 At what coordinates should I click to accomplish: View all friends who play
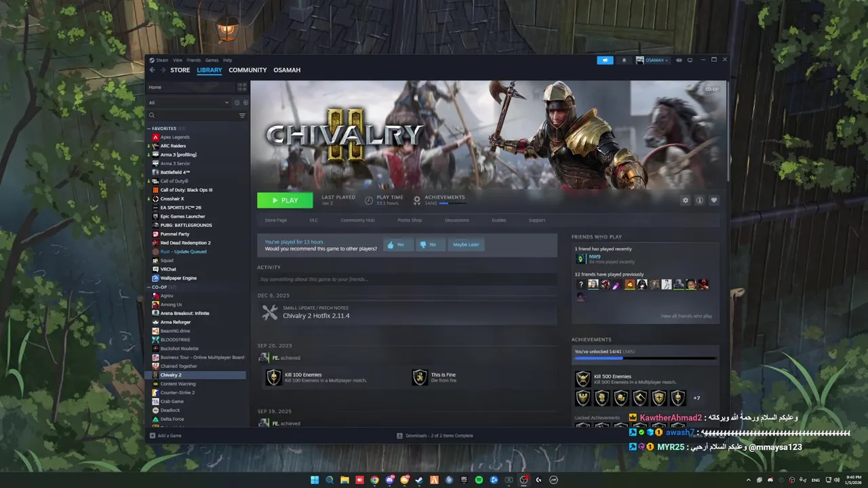click(x=686, y=316)
